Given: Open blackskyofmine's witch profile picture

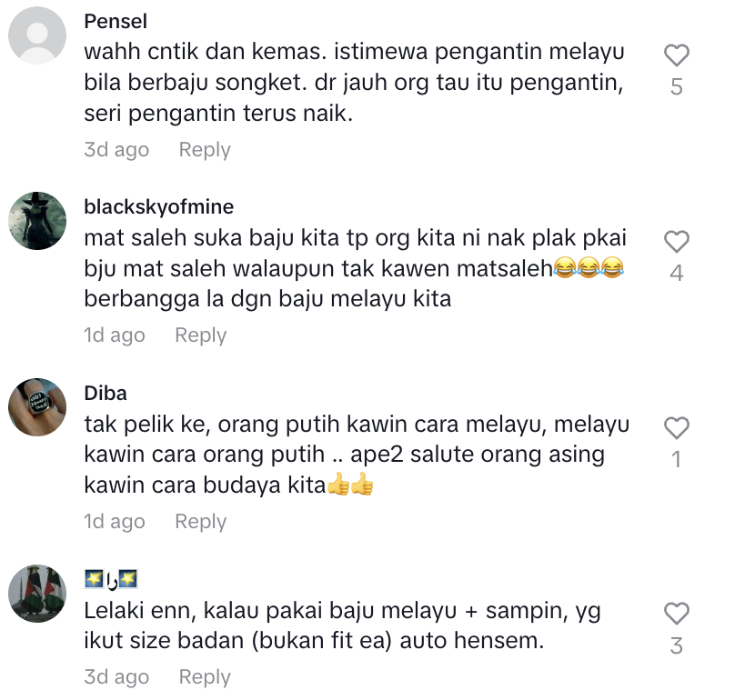Looking at the screenshot, I should [x=37, y=221].
